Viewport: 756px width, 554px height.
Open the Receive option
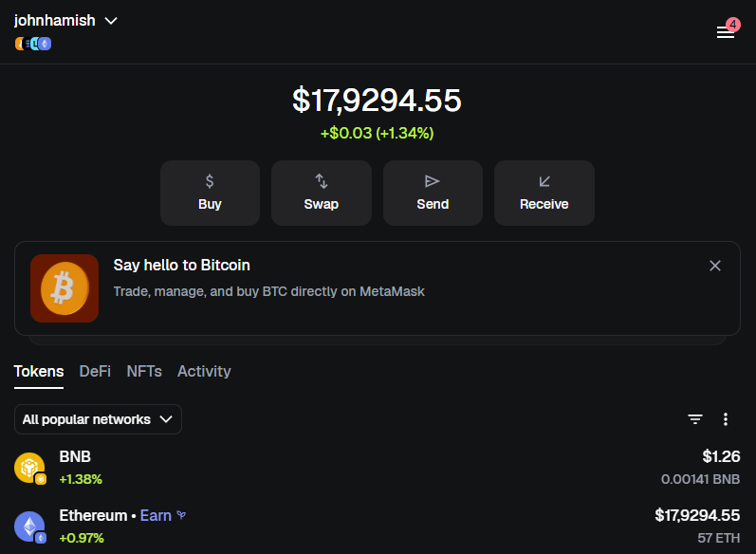coord(544,193)
